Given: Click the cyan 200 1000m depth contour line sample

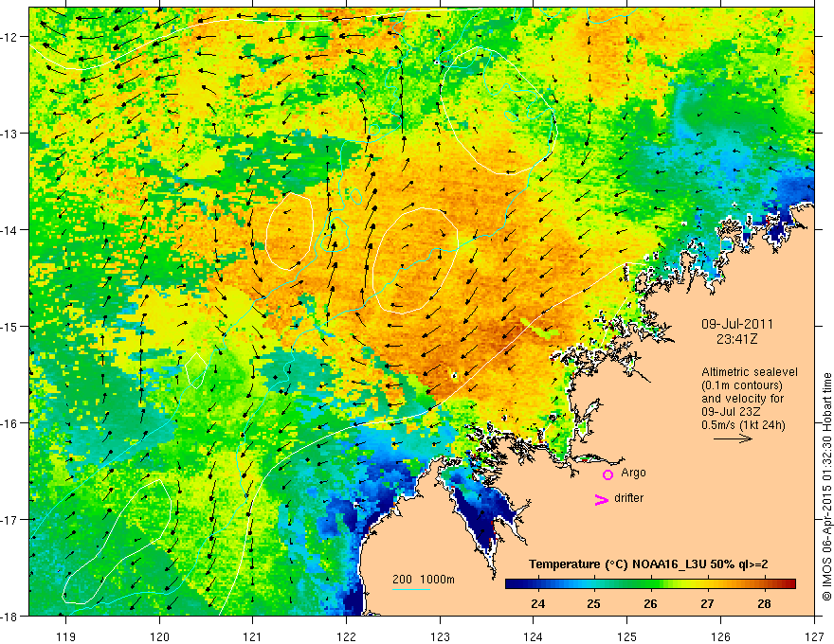Looking at the screenshot, I should (411, 589).
